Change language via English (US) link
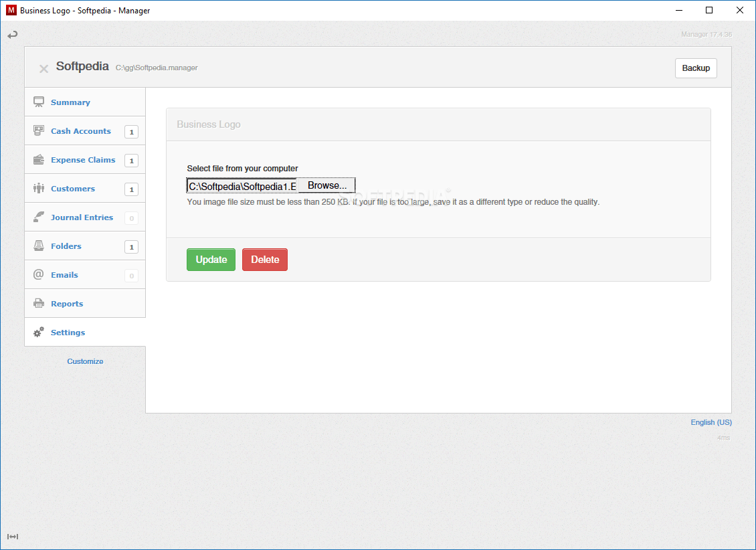Image resolution: width=756 pixels, height=550 pixels. [x=711, y=422]
